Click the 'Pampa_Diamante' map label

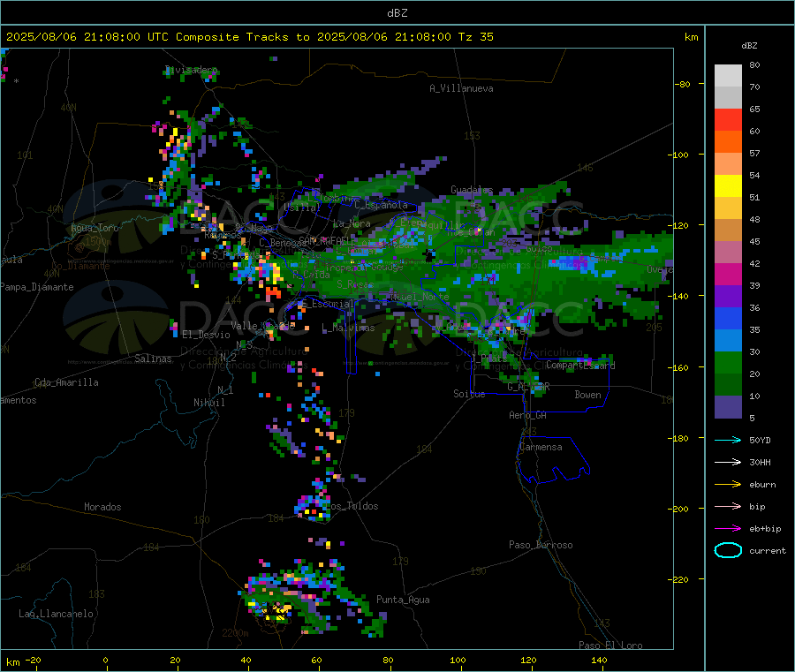coord(36,287)
